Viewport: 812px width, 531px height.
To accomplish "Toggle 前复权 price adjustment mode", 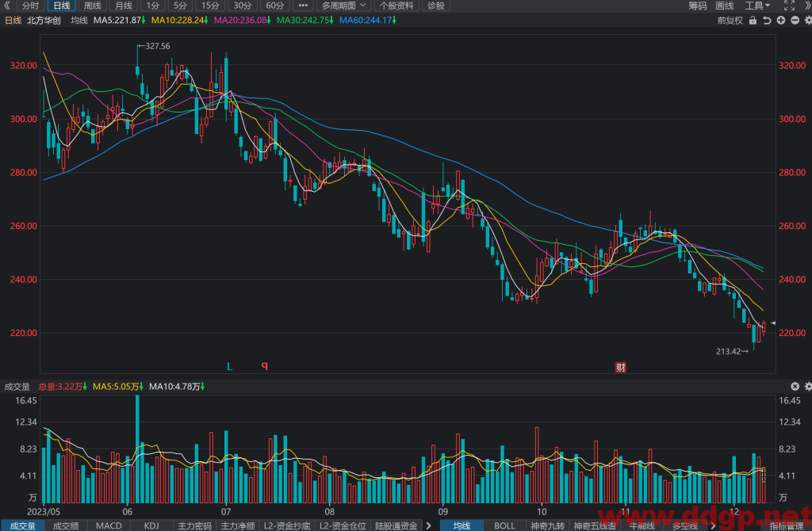I will (x=730, y=21).
